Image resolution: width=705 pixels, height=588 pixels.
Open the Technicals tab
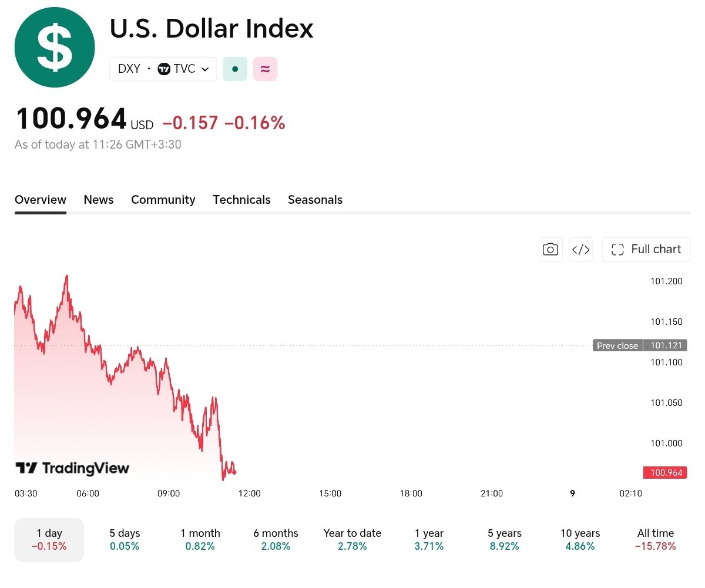coord(241,200)
